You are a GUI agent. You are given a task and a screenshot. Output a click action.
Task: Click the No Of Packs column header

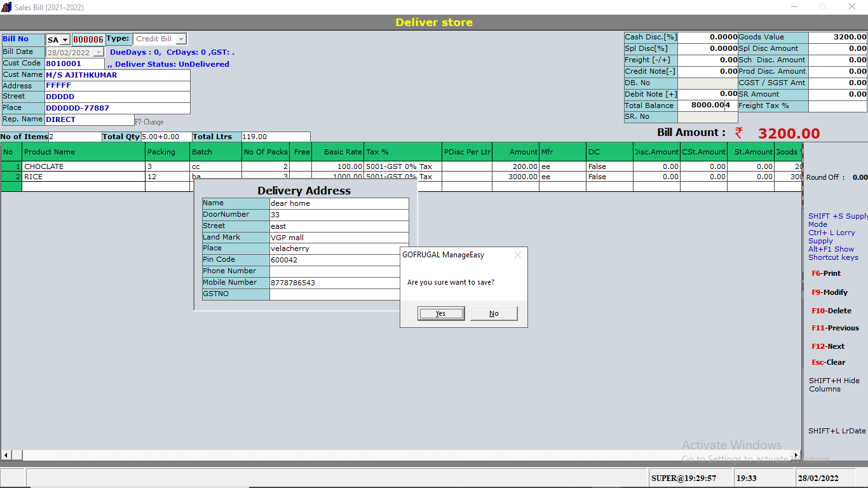(x=266, y=152)
